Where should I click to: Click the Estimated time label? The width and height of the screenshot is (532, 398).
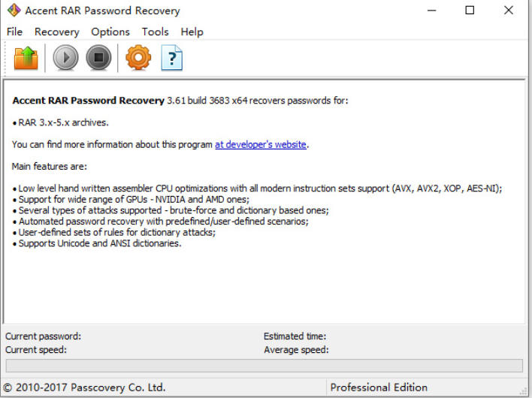tap(295, 336)
